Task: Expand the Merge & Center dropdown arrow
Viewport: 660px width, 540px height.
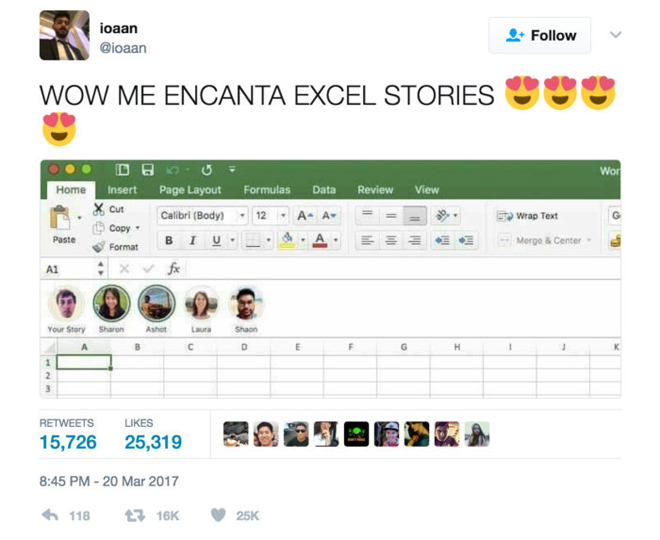Action: pyautogui.click(x=589, y=241)
